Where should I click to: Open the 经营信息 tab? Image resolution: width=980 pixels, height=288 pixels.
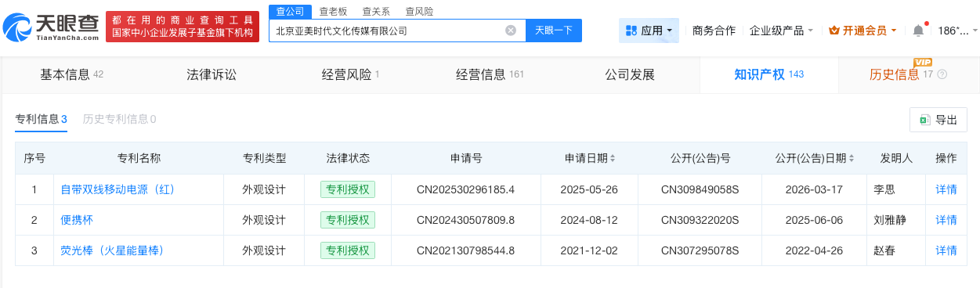[x=490, y=74]
